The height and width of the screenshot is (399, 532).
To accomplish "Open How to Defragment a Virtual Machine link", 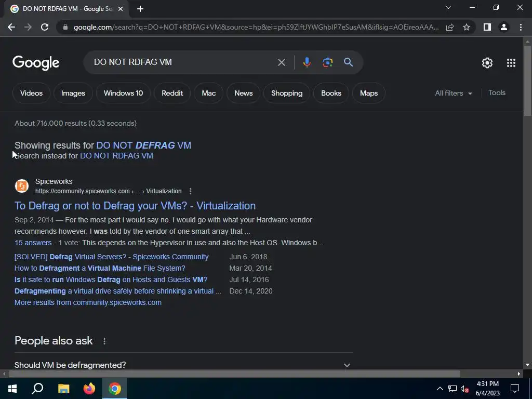I will coord(100,268).
